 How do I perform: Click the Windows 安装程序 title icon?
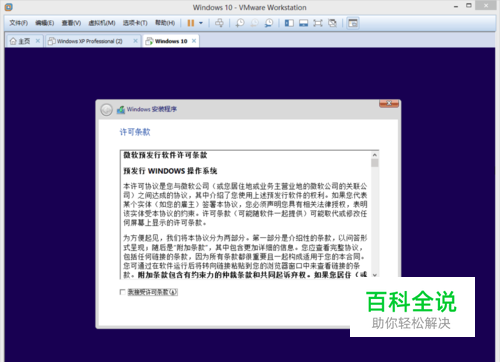121,109
